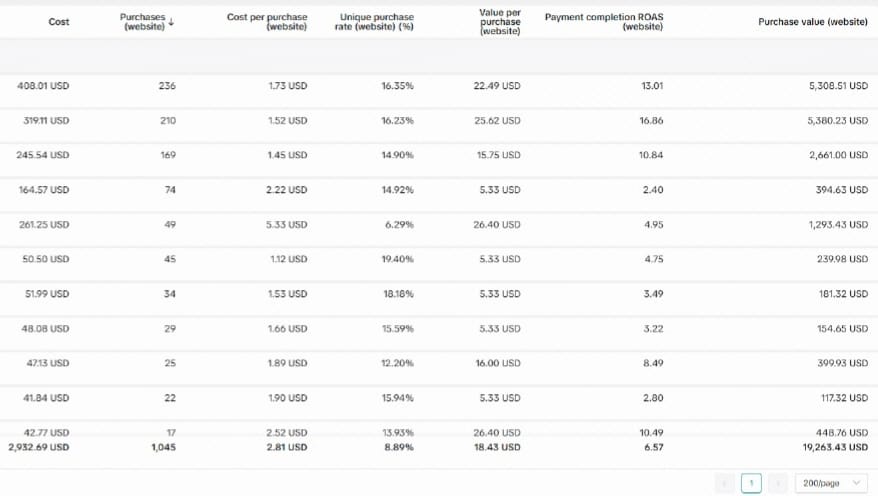Image resolution: width=878 pixels, height=496 pixels.
Task: Go to next page arrow
Action: pos(778,483)
